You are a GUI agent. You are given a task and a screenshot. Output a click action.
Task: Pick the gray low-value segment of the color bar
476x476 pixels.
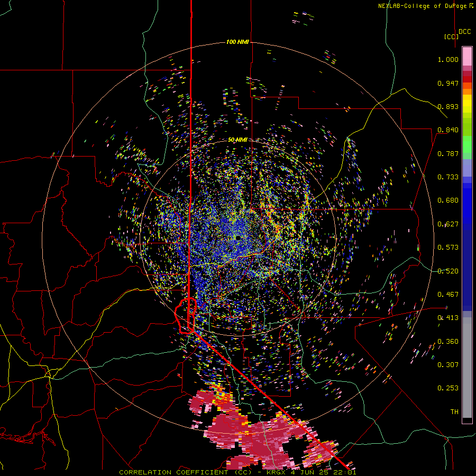click(x=467, y=368)
